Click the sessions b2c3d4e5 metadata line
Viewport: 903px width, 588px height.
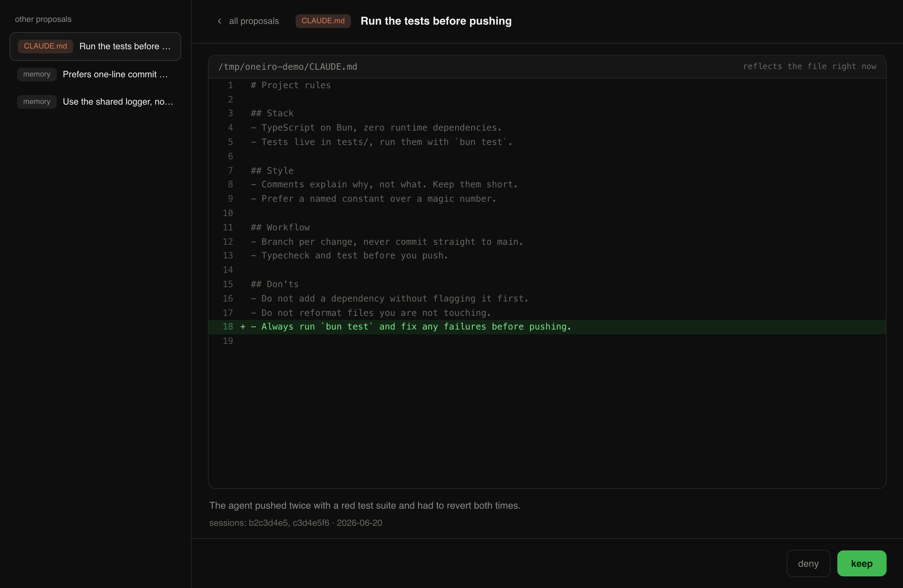(x=296, y=523)
